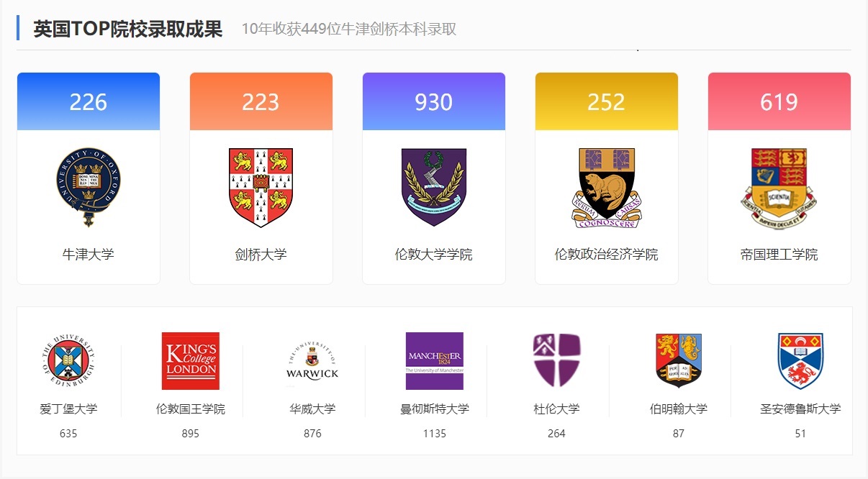Click the number 635 under Edinburgh

coord(68,434)
